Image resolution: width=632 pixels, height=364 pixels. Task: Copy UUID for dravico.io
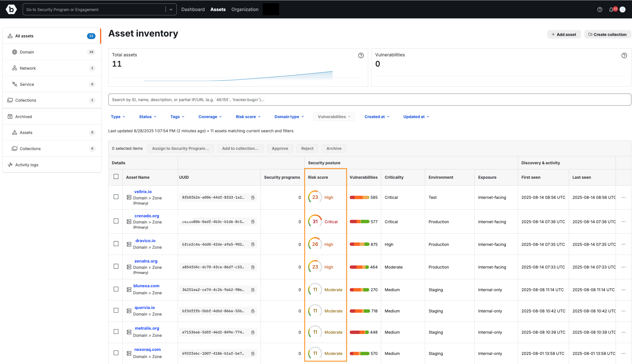pyautogui.click(x=253, y=244)
